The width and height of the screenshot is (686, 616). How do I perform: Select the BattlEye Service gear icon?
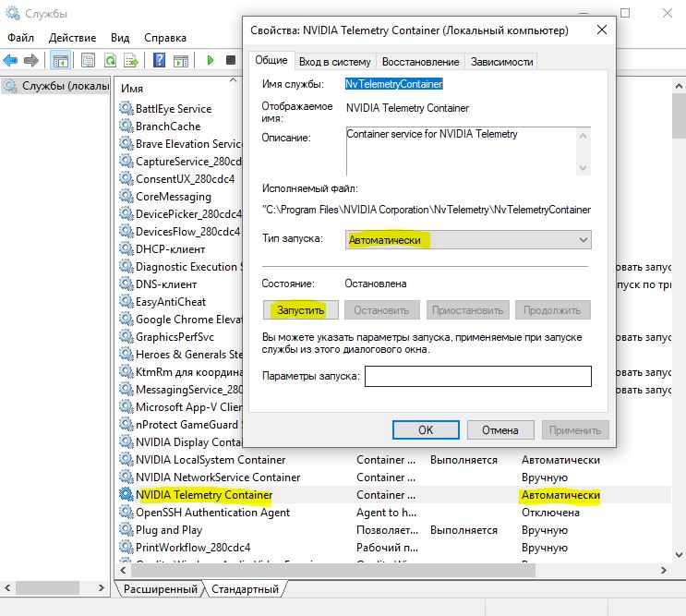pos(126,108)
